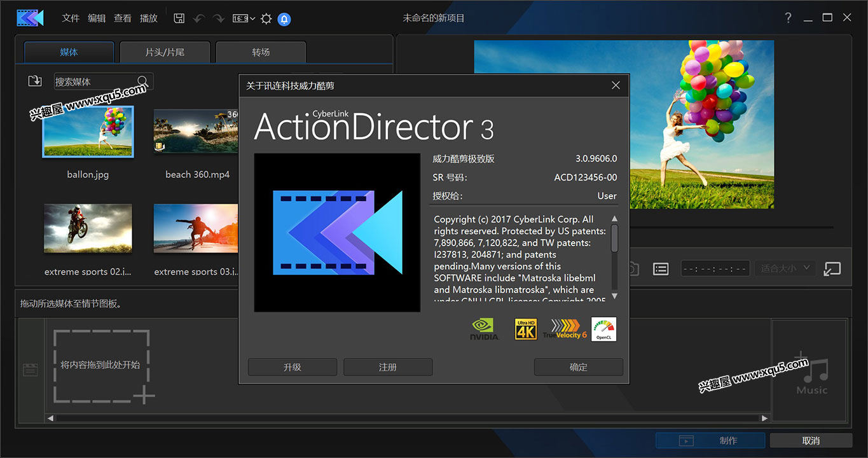Click the TrueVelocity 6 logo
This screenshot has width=868, height=458.
click(x=565, y=329)
